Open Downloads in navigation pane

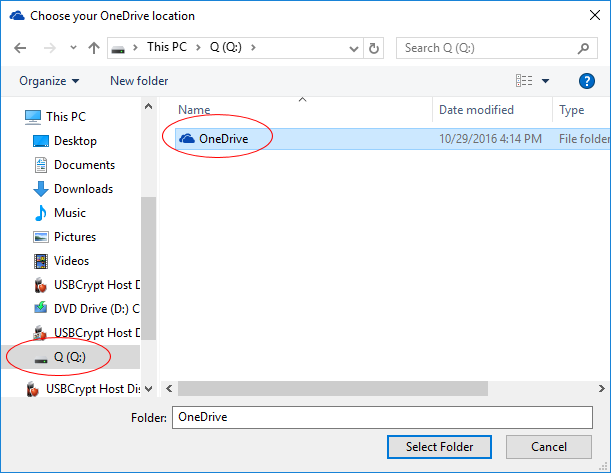[x=83, y=189]
